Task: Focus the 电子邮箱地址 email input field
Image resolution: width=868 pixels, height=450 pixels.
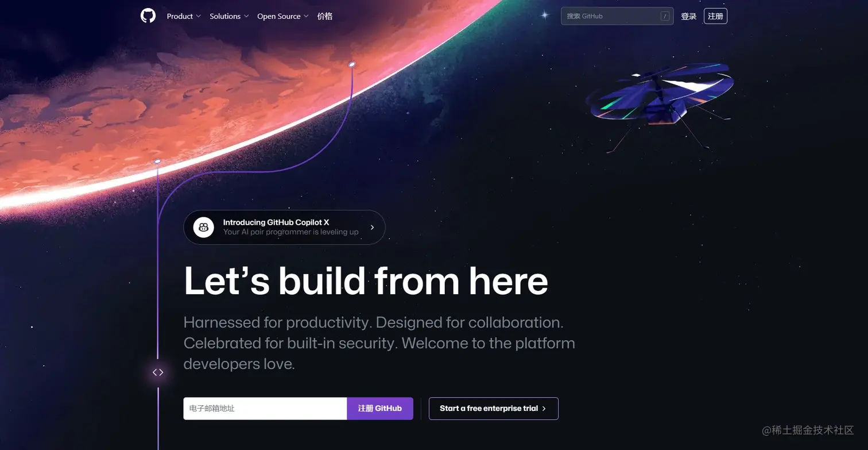Action: coord(265,409)
